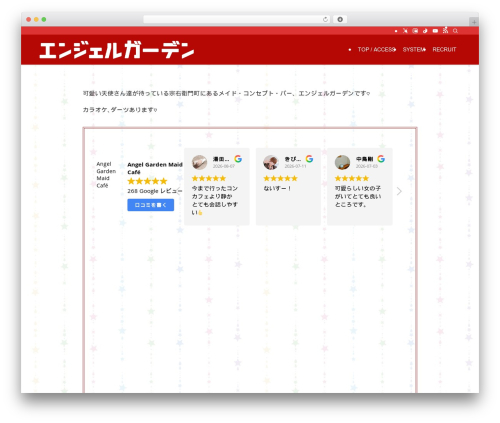This screenshot has height=423, width=500.
Task: Go to next reviews with right chevron
Action: click(x=399, y=191)
